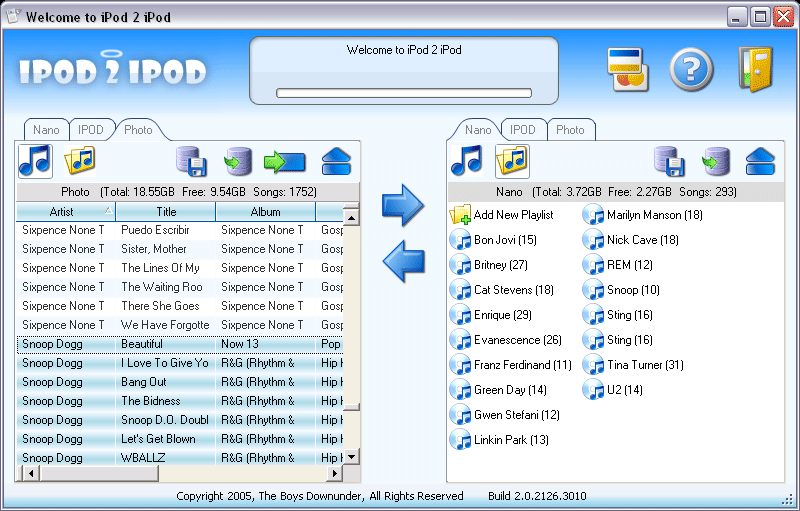
Task: Open the credit card purchase icon
Action: pos(627,70)
